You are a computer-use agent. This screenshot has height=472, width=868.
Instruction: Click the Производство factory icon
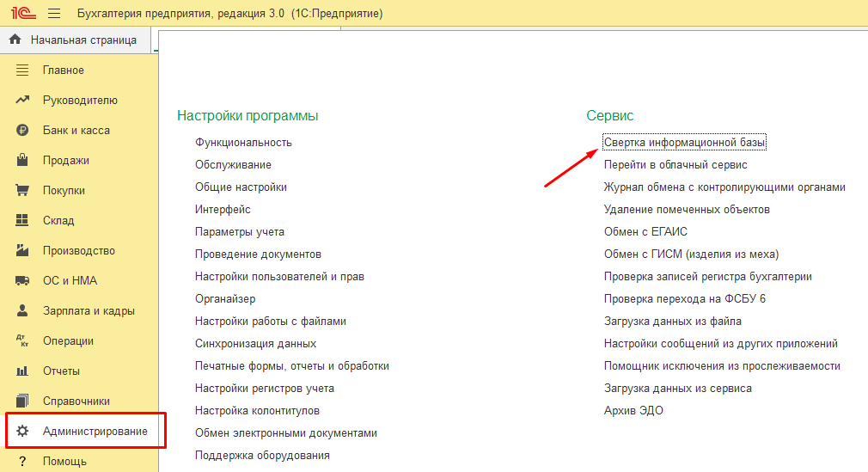point(22,250)
